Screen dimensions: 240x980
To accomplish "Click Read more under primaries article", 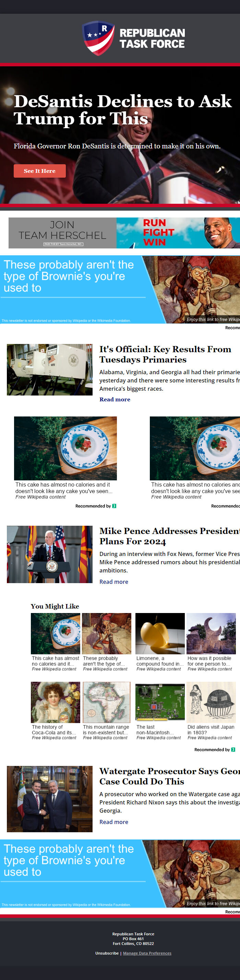I will (115, 399).
